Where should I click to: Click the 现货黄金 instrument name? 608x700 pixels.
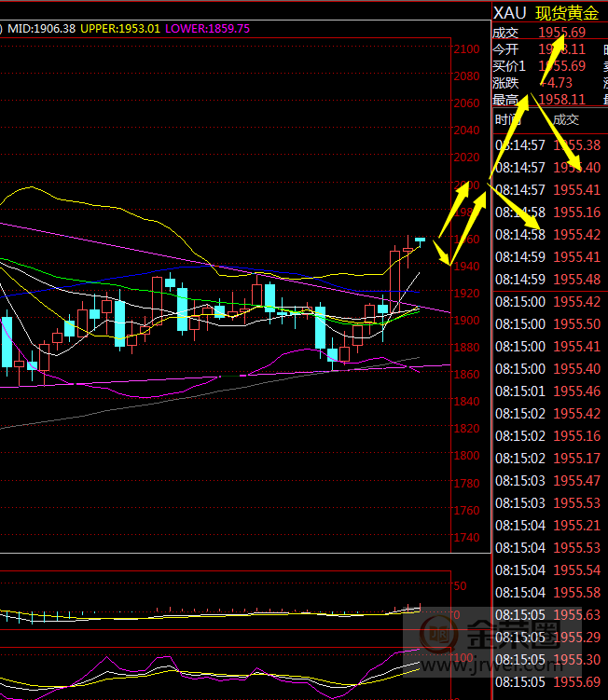(567, 12)
